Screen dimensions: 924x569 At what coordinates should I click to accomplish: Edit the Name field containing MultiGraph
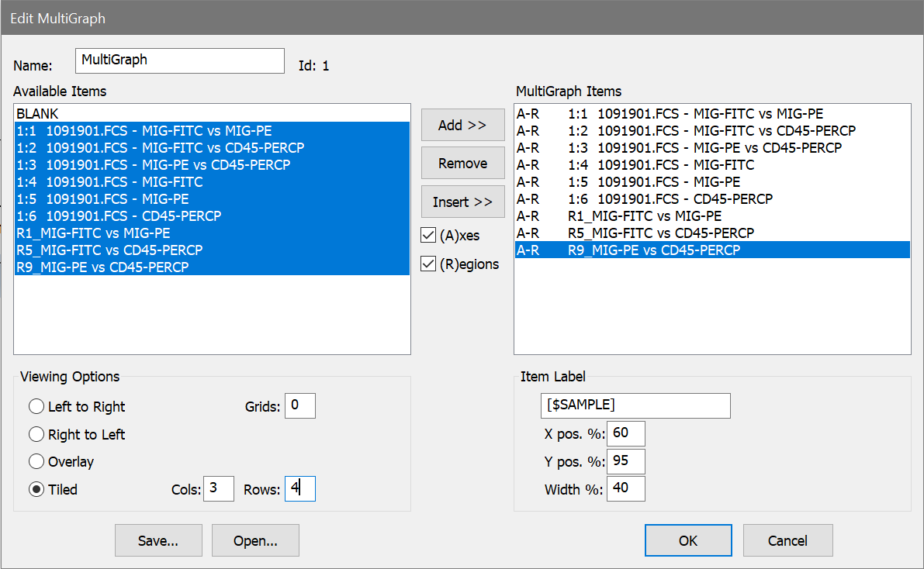coord(180,60)
